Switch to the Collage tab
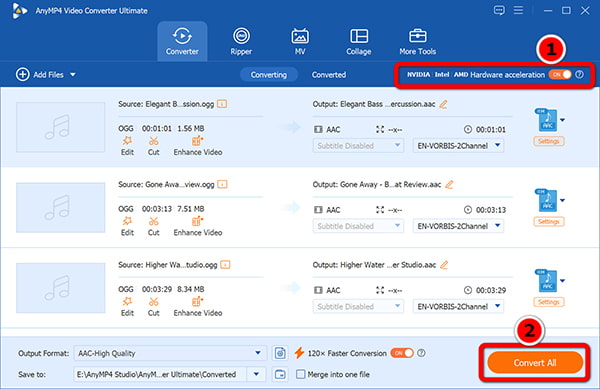The width and height of the screenshot is (600, 389). pyautogui.click(x=359, y=41)
